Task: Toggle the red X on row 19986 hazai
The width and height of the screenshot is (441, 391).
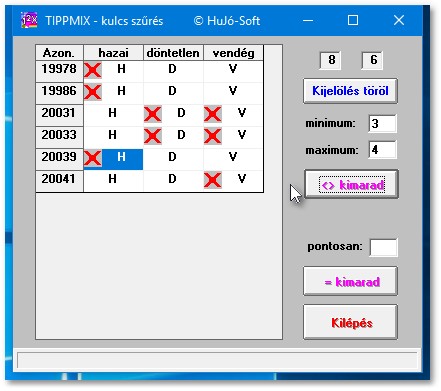Action: tap(93, 92)
